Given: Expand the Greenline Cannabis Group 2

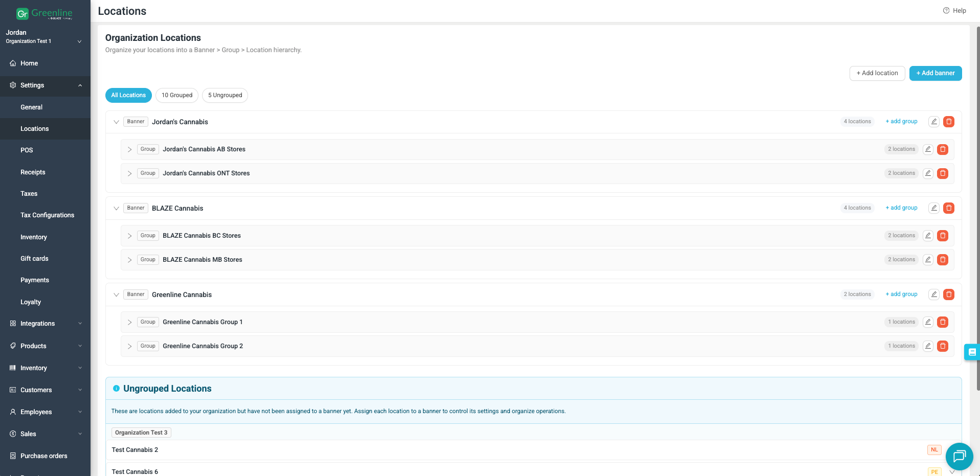Looking at the screenshot, I should coord(129,346).
